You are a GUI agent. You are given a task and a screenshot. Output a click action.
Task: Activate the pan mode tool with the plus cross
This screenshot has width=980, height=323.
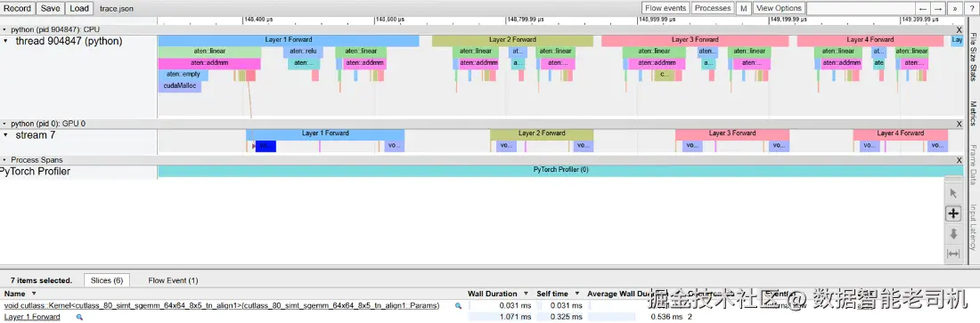(953, 214)
